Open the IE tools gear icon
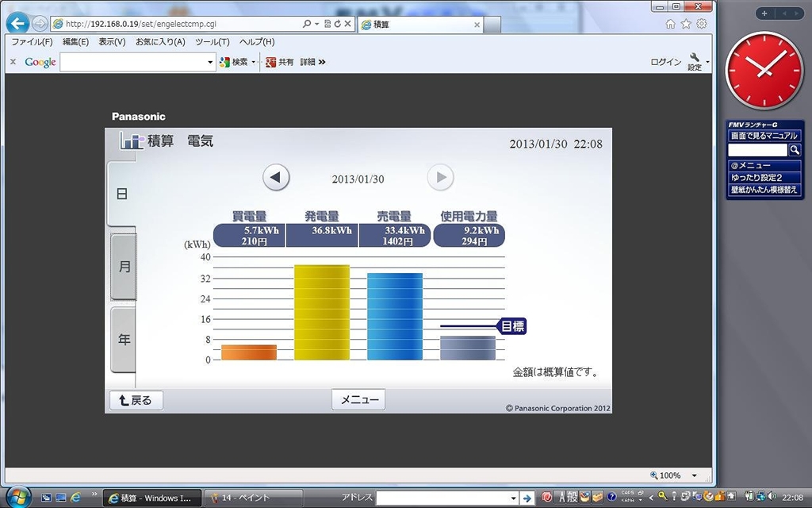Image resolution: width=812 pixels, height=508 pixels. (x=701, y=24)
